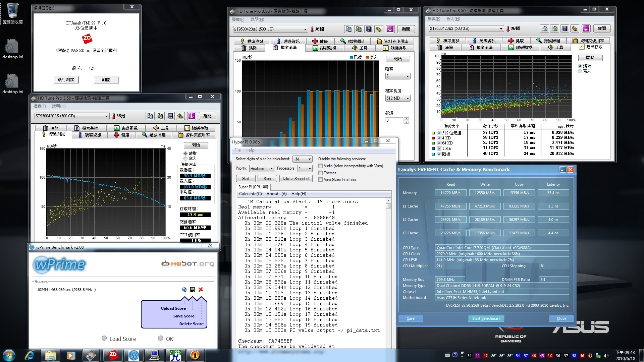Click Super PI output scrollbar
The height and width of the screenshot is (362, 644).
click(388, 273)
